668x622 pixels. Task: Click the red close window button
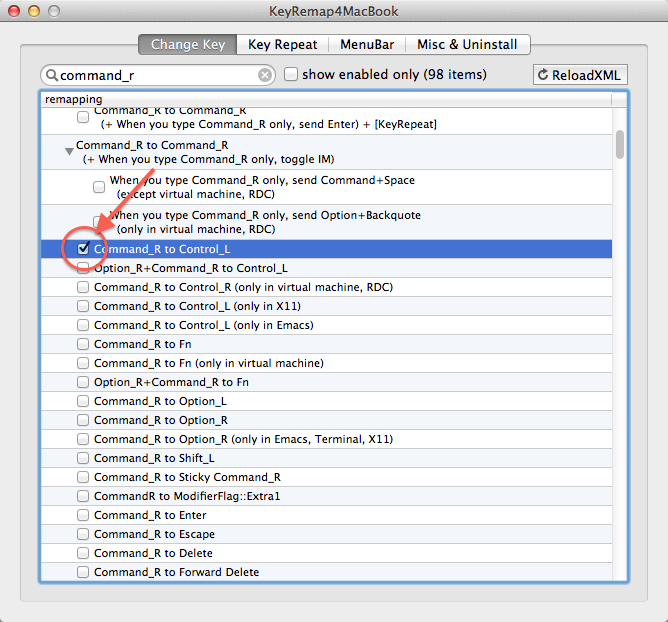coord(15,13)
